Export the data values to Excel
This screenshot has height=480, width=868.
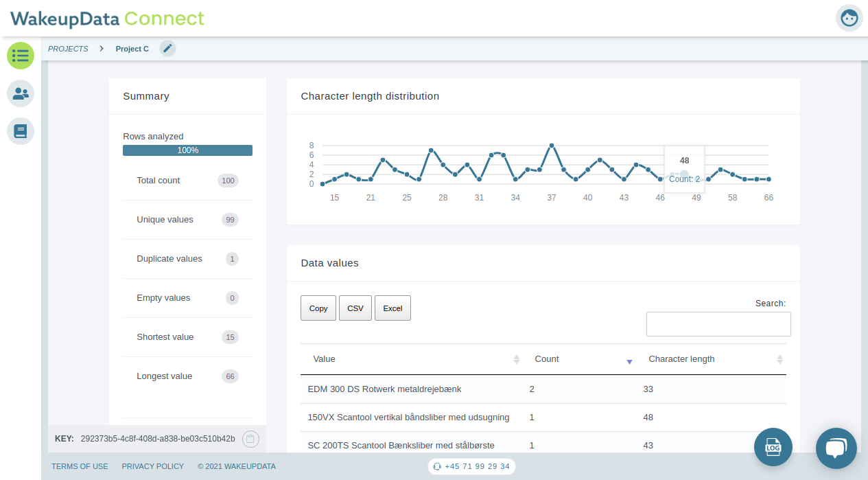coord(392,308)
